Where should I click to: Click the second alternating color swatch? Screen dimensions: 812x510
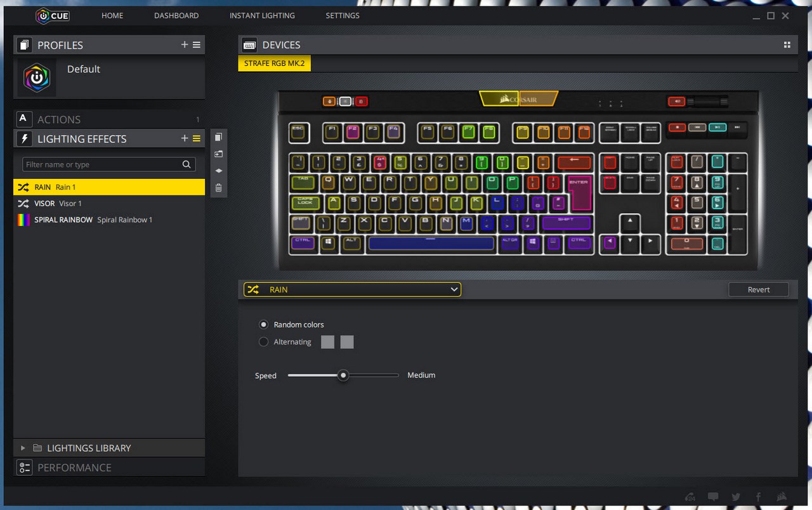(347, 342)
